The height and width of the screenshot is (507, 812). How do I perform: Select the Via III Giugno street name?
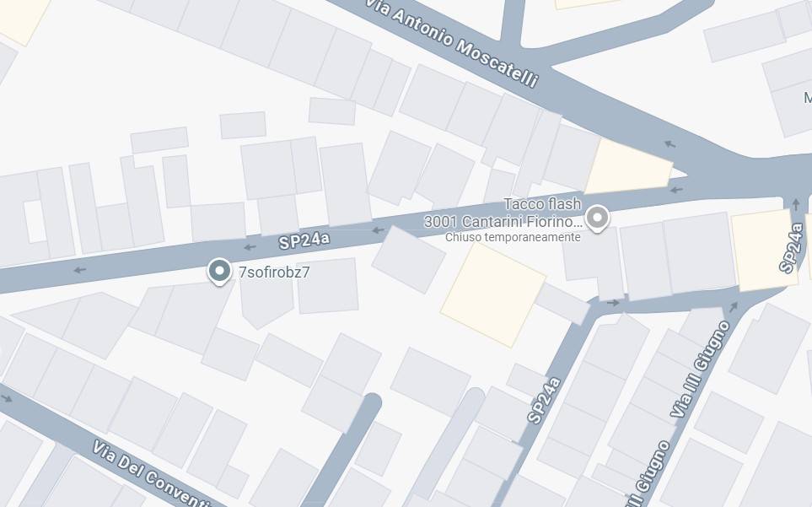(x=700, y=369)
